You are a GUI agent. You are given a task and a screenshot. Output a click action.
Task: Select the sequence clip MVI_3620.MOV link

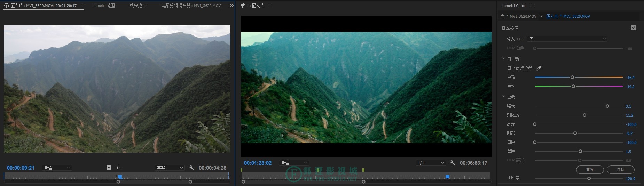(568, 16)
